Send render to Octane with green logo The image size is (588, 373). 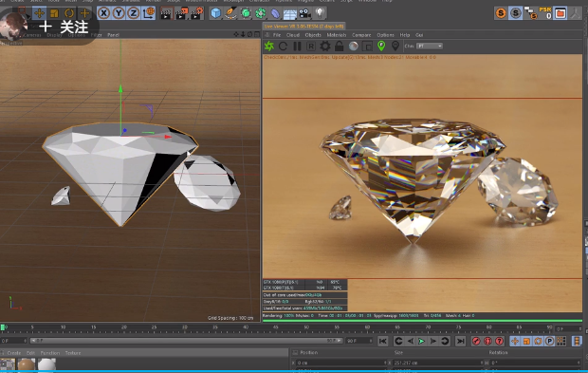269,47
